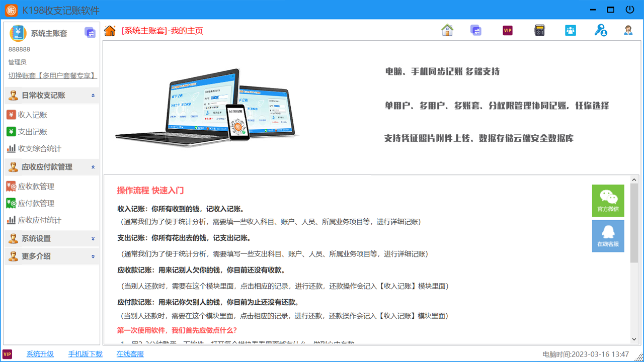Click the key password icon in toolbar
This screenshot has height=362, width=644.
coord(600,31)
